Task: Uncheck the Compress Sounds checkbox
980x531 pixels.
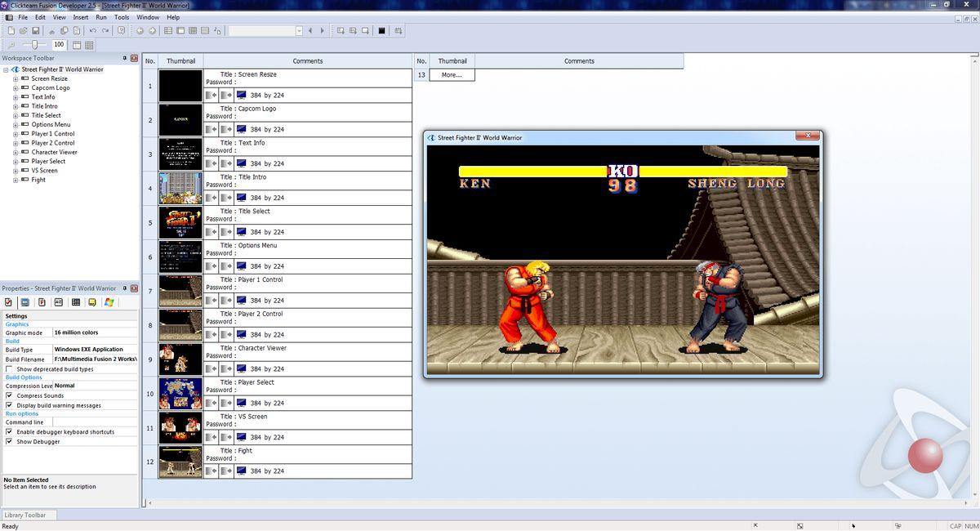Action: point(9,395)
